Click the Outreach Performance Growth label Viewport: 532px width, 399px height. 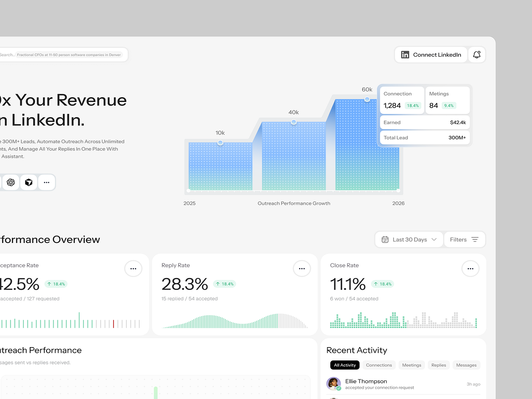294,203
